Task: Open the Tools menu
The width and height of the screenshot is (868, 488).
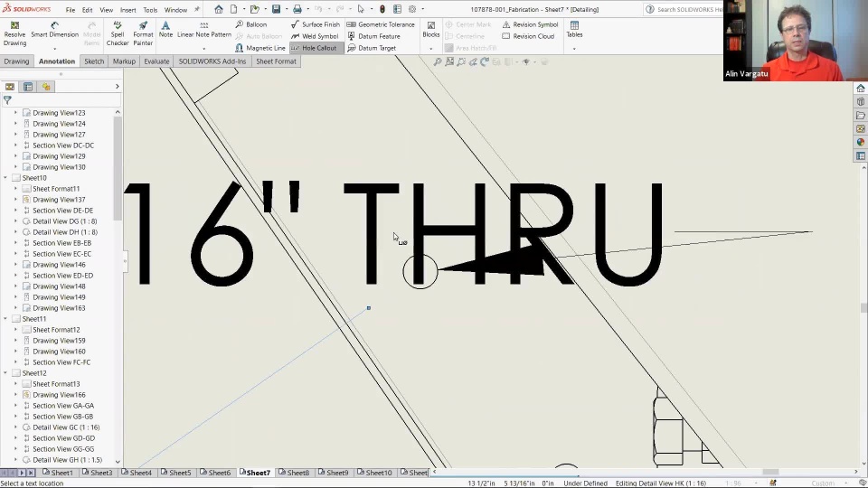Action: [150, 9]
